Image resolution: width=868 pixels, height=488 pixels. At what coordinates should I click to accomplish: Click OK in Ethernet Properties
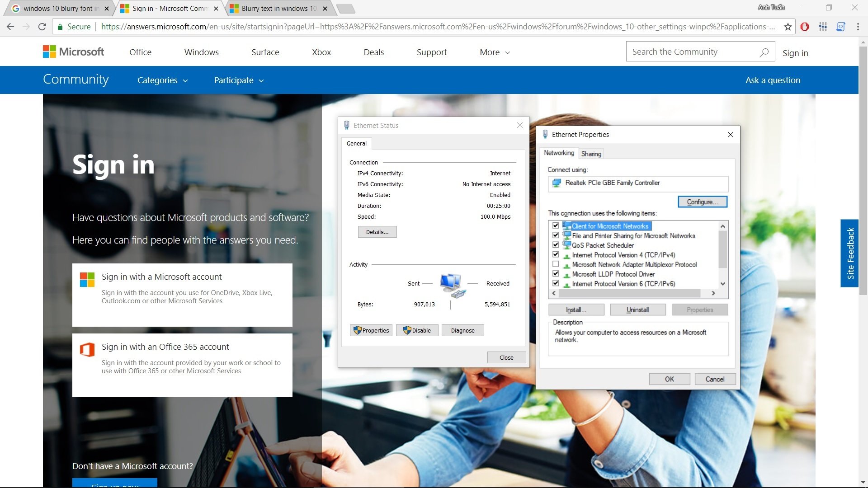tap(669, 379)
